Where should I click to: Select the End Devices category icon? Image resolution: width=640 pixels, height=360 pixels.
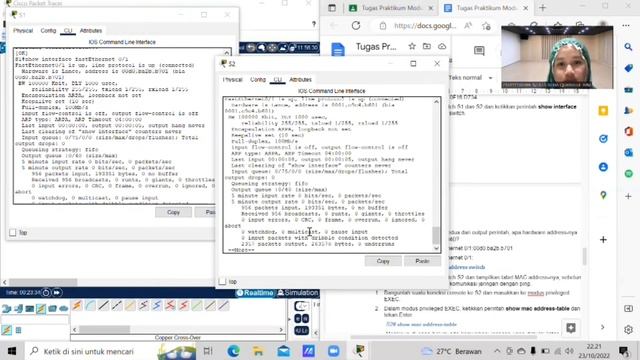(18, 309)
